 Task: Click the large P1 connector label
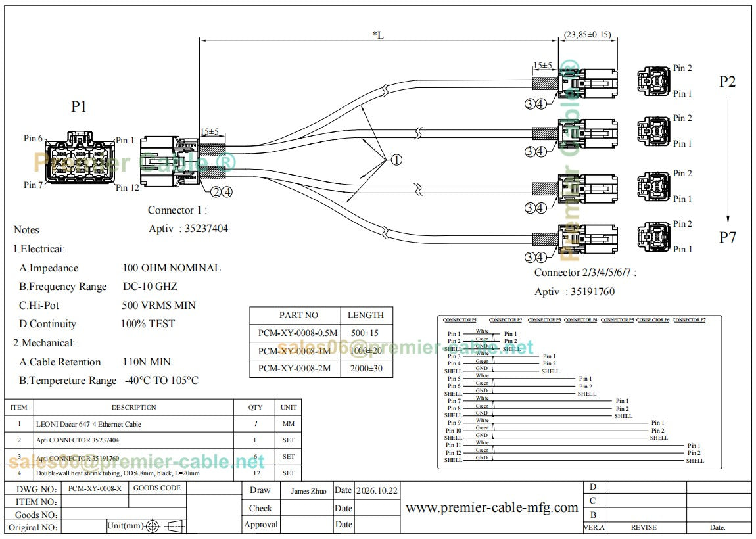point(79,106)
